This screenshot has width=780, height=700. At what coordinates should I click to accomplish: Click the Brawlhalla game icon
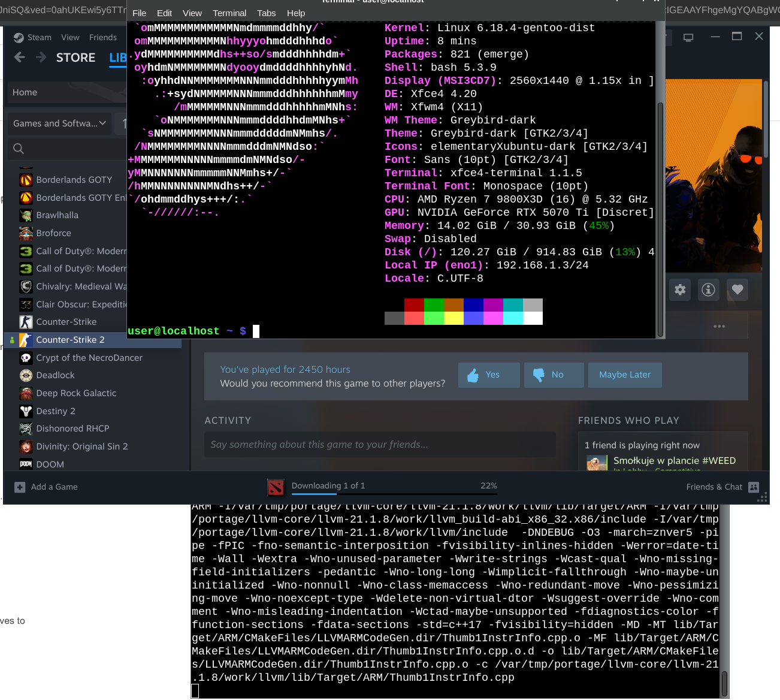[x=26, y=215]
